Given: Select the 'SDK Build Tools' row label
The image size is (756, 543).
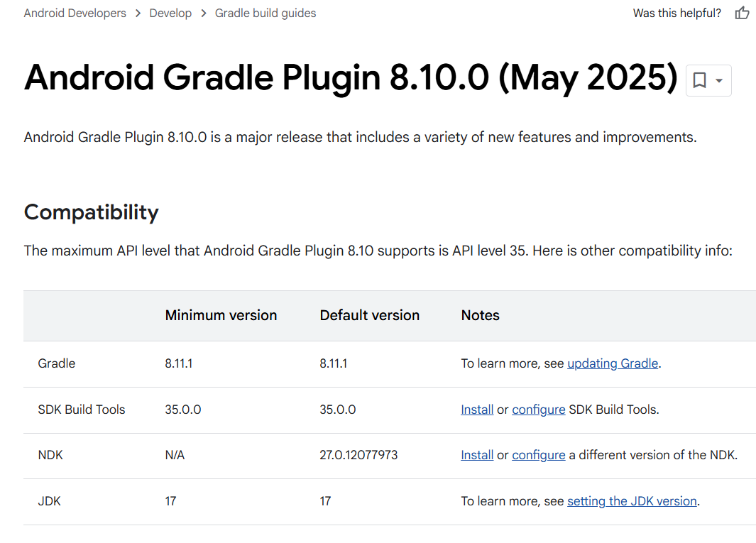Looking at the screenshot, I should coord(82,410).
